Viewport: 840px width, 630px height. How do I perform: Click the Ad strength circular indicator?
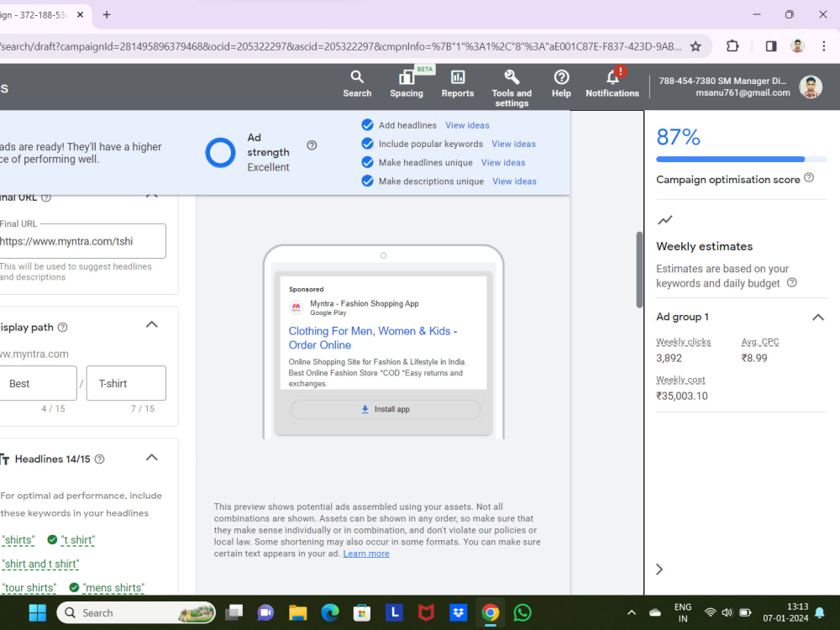pos(220,153)
